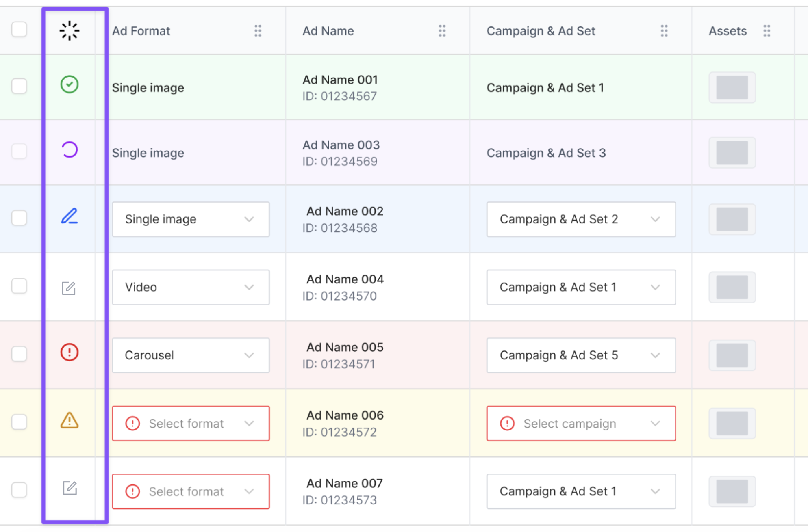Click the Ad Name 006 text

[x=345, y=415]
